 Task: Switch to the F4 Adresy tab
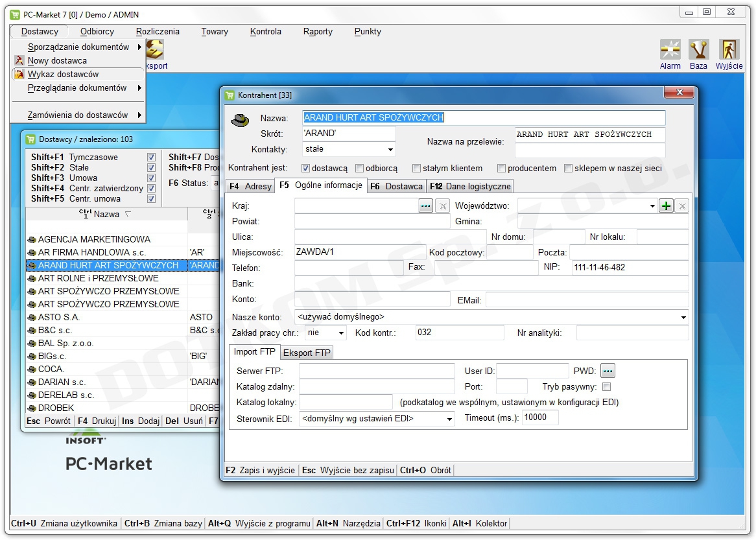click(x=250, y=186)
